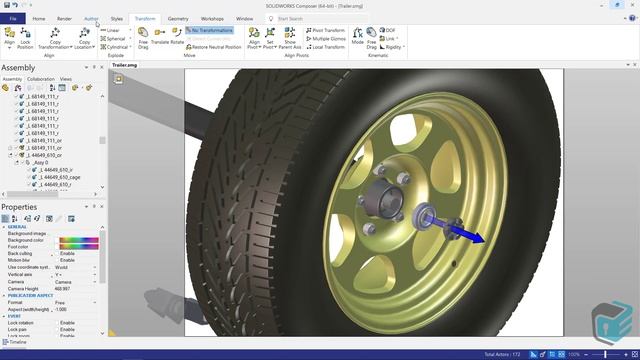Click the Linear explode icon
Screen dimensions: 640x360
click(103, 30)
